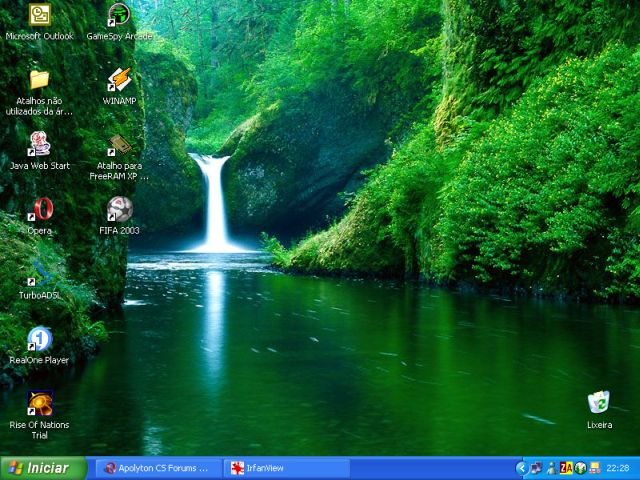Select the WINAMP desktop icon
Viewport: 640px width, 480px height.
pos(119,80)
